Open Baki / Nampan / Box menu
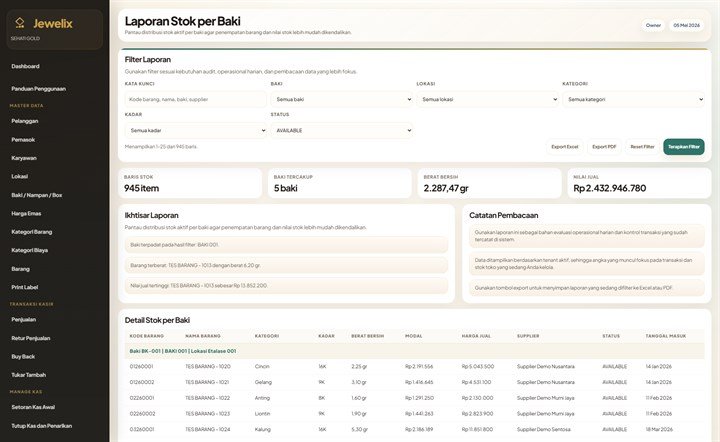Image resolution: width=720 pixels, height=442 pixels. [x=37, y=195]
